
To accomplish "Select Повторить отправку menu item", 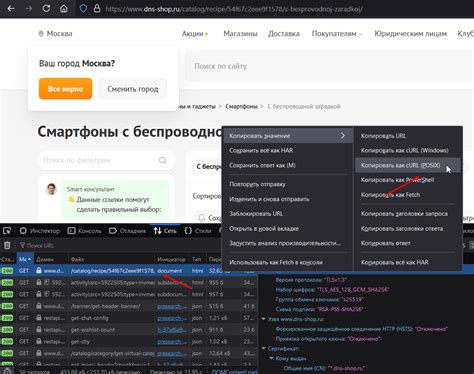I will coord(288,184).
